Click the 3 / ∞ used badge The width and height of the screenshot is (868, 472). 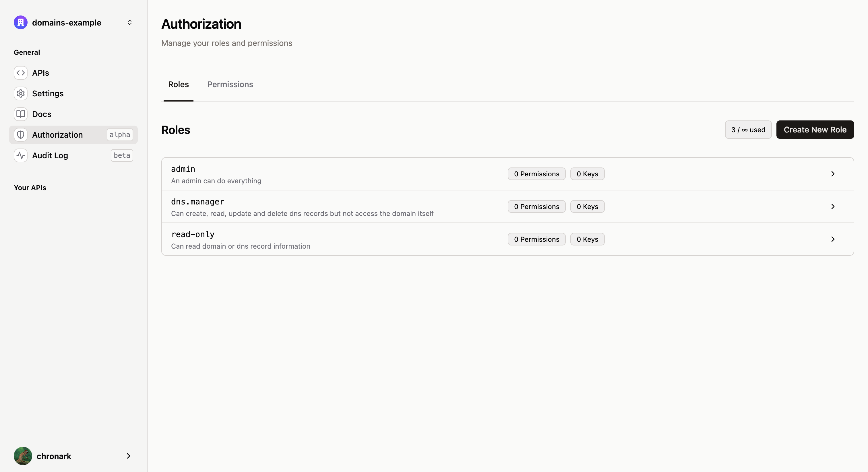pyautogui.click(x=748, y=130)
